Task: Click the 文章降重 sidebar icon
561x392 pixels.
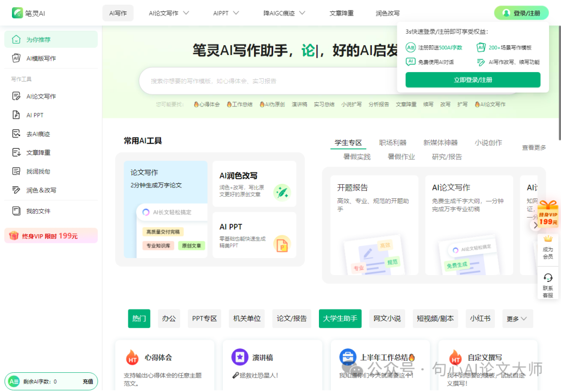Action: tap(16, 152)
